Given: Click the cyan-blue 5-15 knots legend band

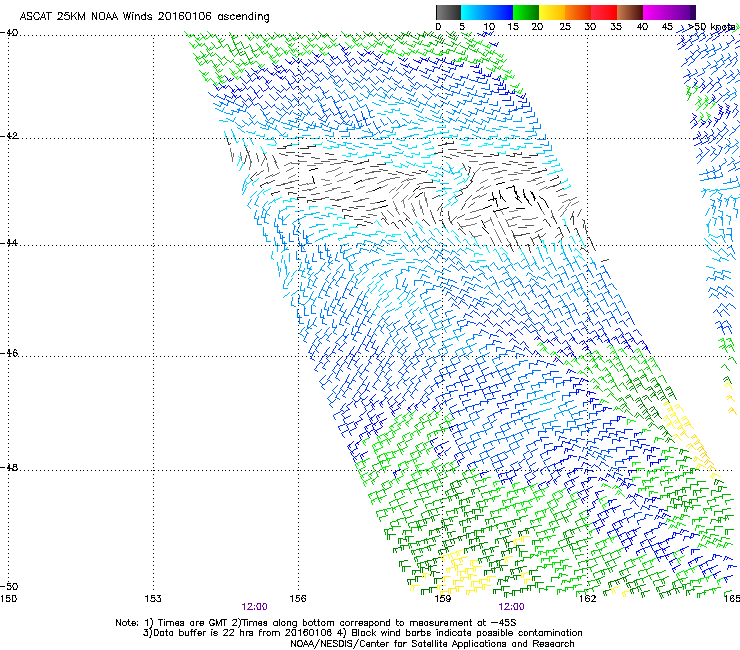Looking at the screenshot, I should pos(487,12).
